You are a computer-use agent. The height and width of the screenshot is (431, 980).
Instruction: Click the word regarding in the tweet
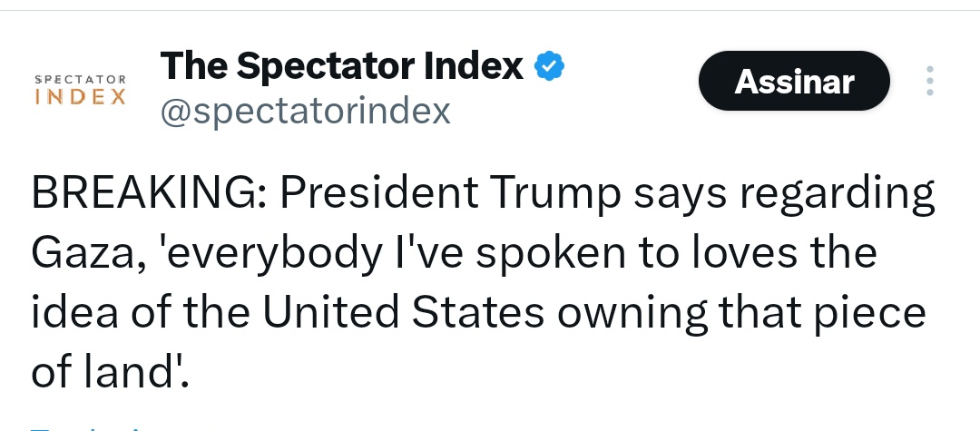tap(837, 195)
